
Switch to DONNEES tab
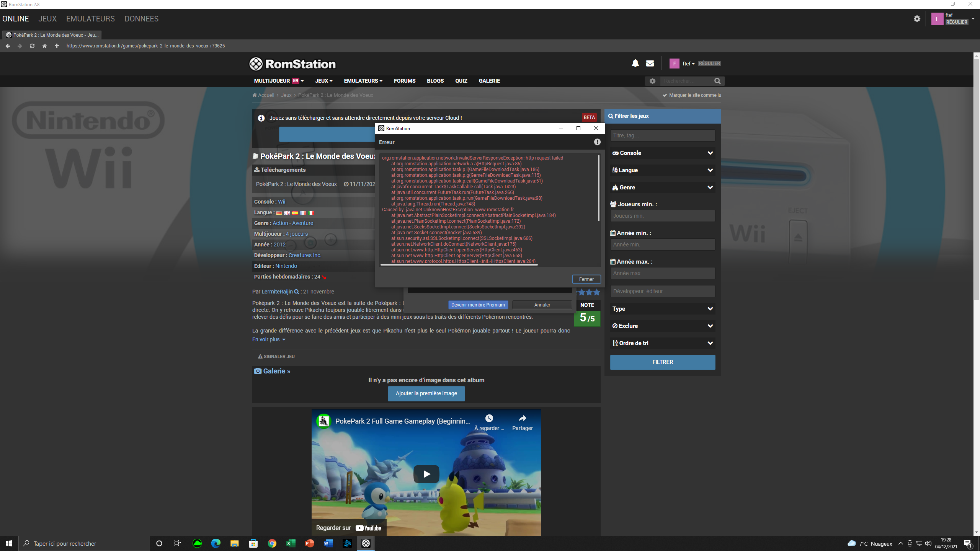click(141, 19)
